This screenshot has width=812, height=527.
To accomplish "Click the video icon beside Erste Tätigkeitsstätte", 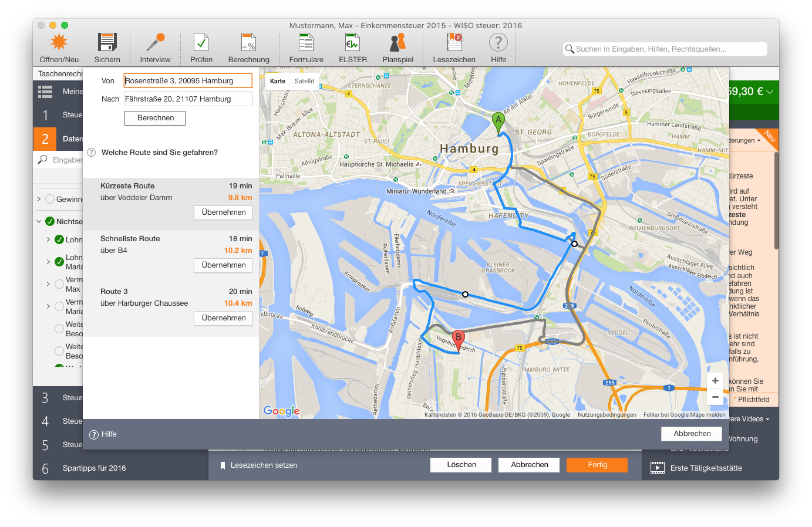I will pyautogui.click(x=658, y=468).
